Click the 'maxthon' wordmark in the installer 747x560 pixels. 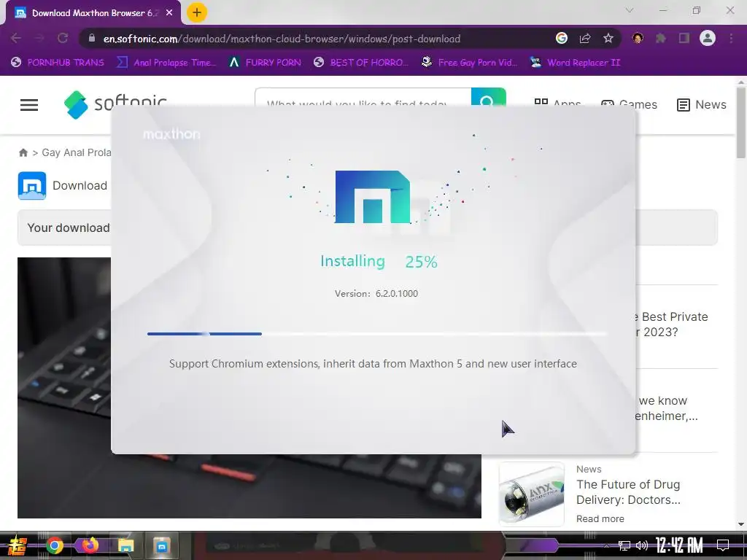click(x=171, y=134)
